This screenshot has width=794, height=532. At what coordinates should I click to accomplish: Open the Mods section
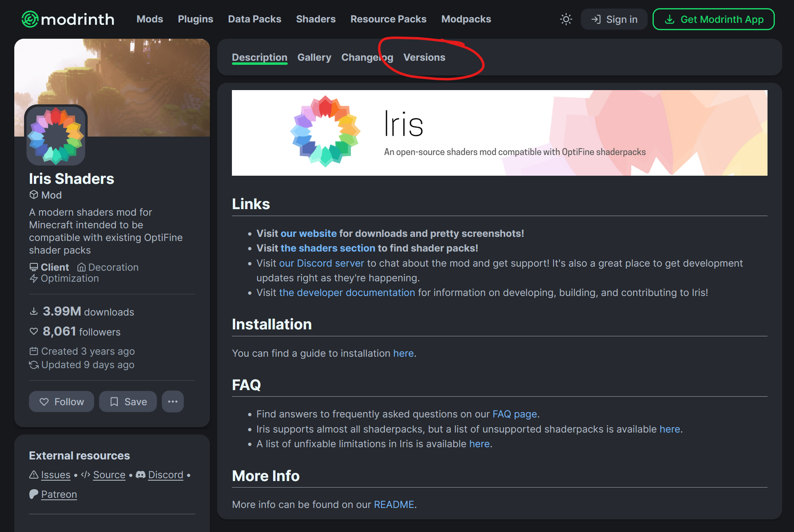pyautogui.click(x=150, y=19)
